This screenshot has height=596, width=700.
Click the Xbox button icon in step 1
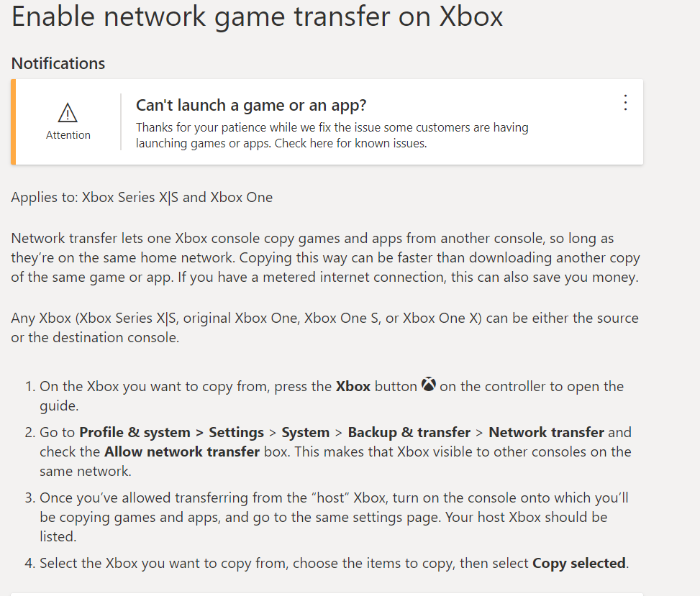[x=429, y=385]
